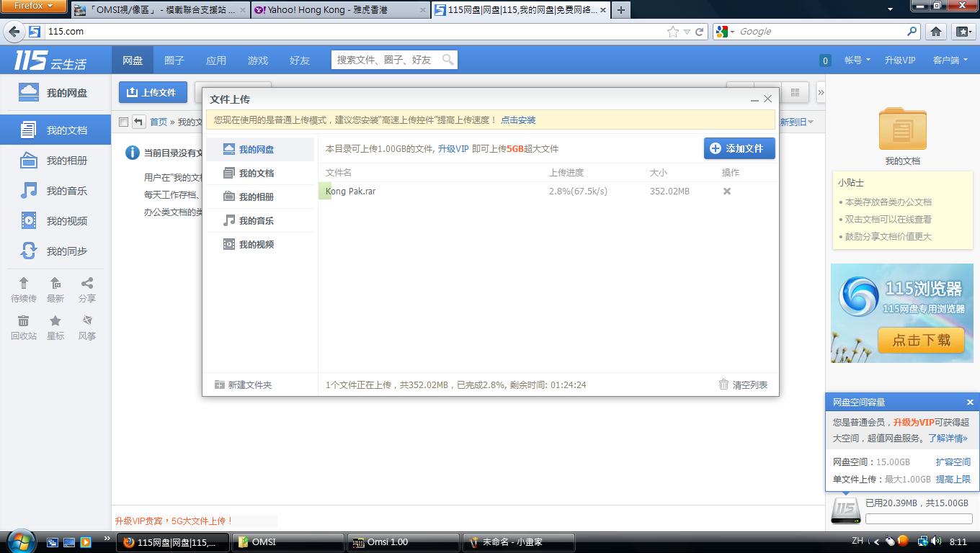980x553 pixels.
Task: Open the Firefox menu dropdown button
Action: 34,6
